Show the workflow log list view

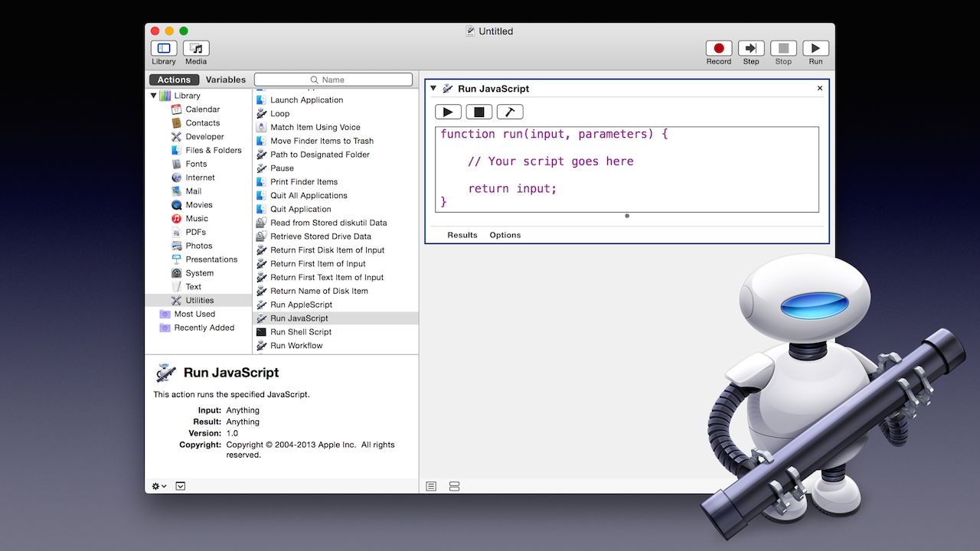(x=432, y=486)
